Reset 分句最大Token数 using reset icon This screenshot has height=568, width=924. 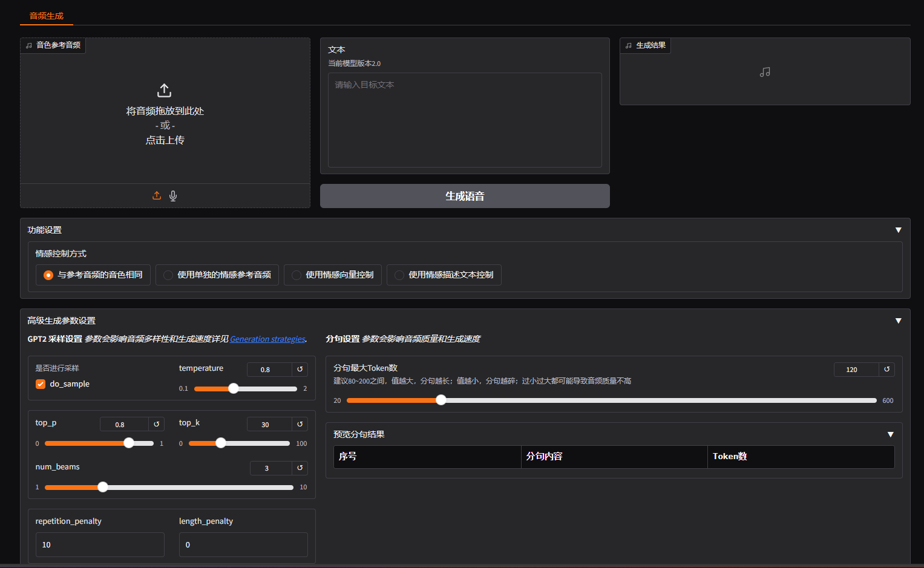coord(886,369)
